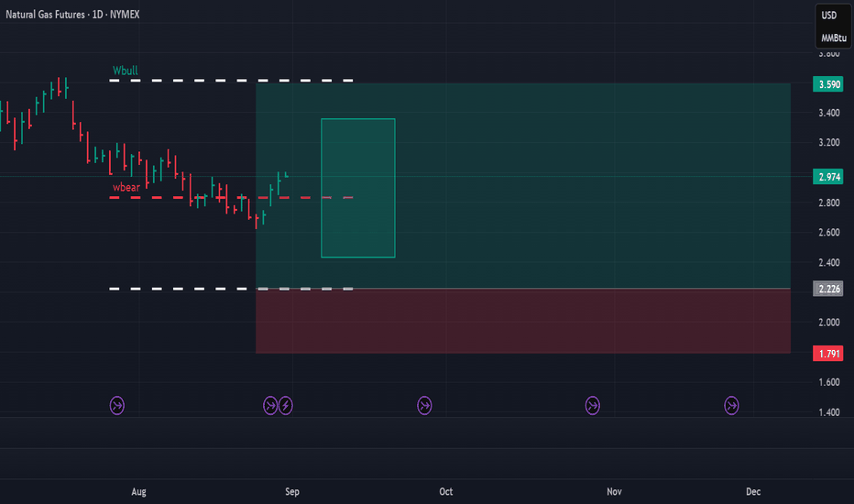
Task: Click the rollover icon before Nov
Action: coord(593,405)
